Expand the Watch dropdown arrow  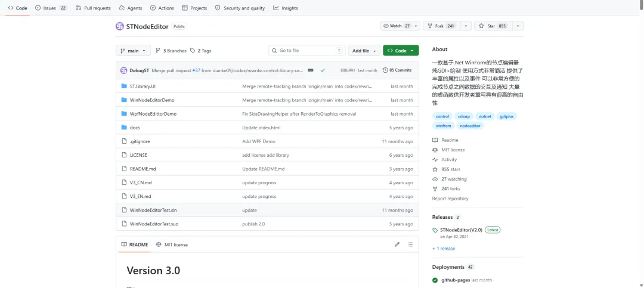click(416, 26)
